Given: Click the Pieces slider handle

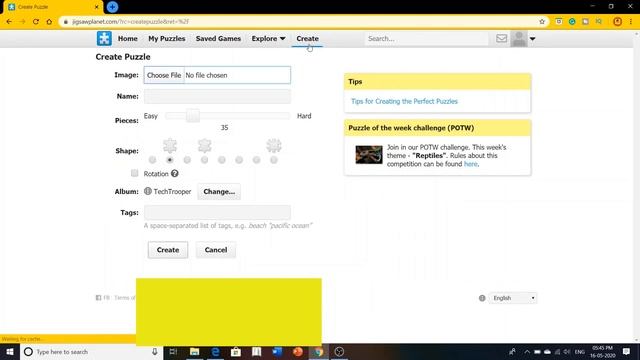Looking at the screenshot, I should [193, 116].
